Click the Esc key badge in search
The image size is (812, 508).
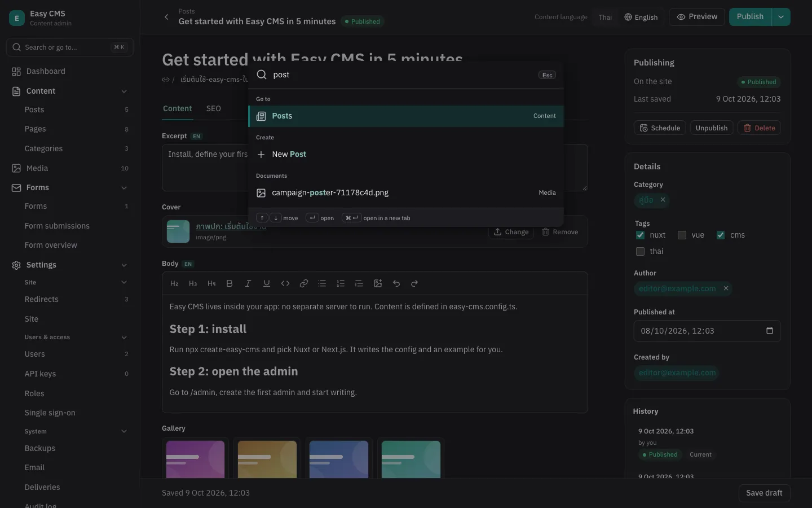click(x=548, y=75)
